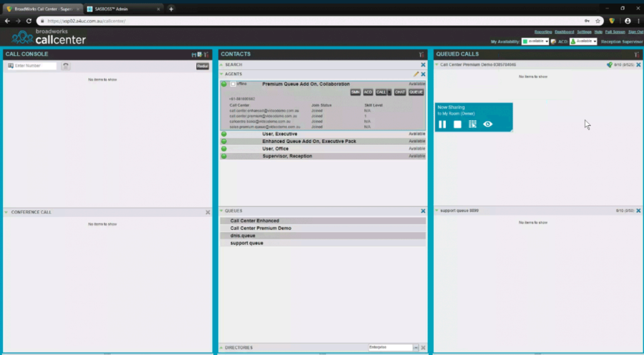Viewport: 644px width, 355px height.
Task: Close the Queues panel in Contacts
Action: pos(423,211)
